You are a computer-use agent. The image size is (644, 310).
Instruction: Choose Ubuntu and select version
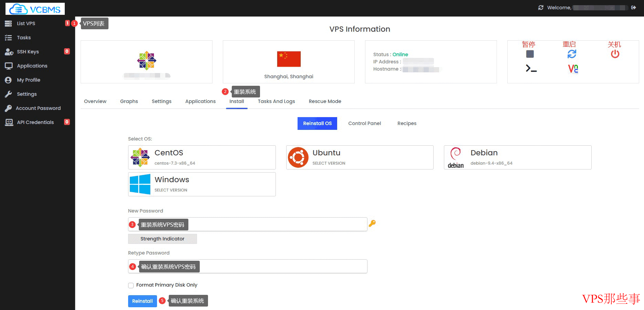click(x=360, y=157)
